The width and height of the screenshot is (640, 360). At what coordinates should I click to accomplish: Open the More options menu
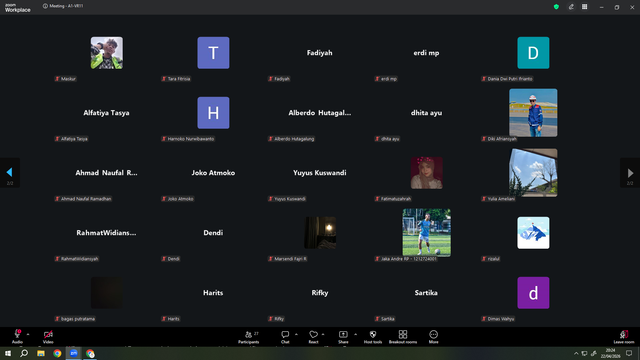(x=433, y=337)
